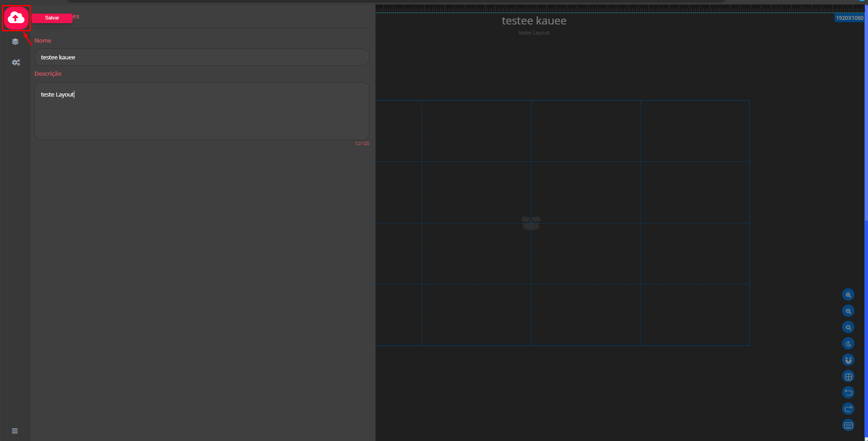
Task: Click the zoom out tool
Action: point(848,310)
